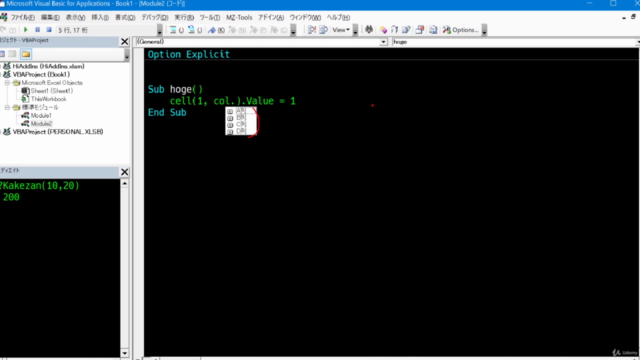Screen dimensions: 640x360
Task: Select B列 in the autocomplete list
Action: [241, 118]
